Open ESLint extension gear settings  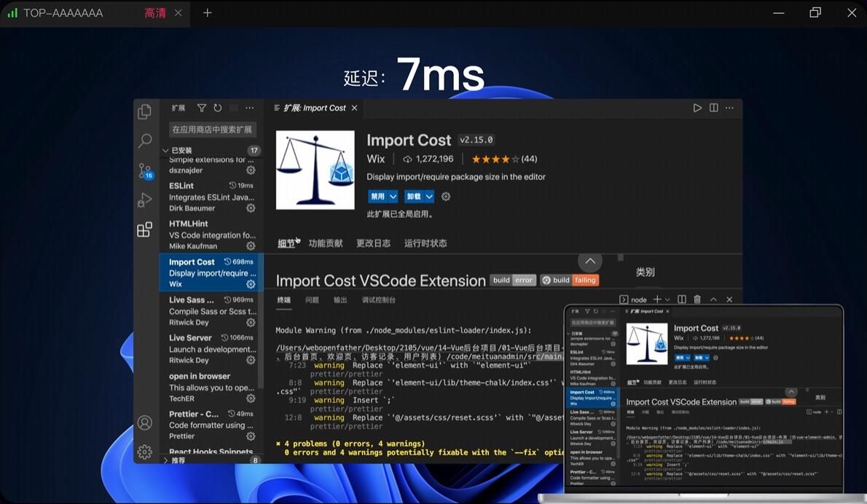point(251,208)
